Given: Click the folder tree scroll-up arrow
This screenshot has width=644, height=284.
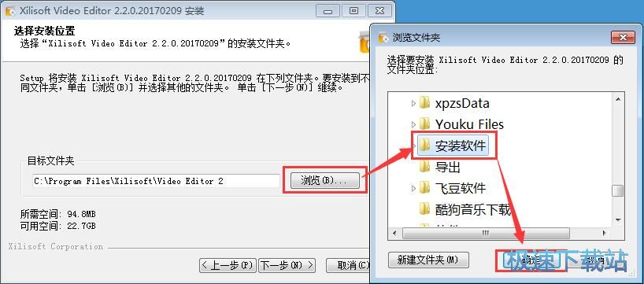Looking at the screenshot, I should (x=618, y=98).
